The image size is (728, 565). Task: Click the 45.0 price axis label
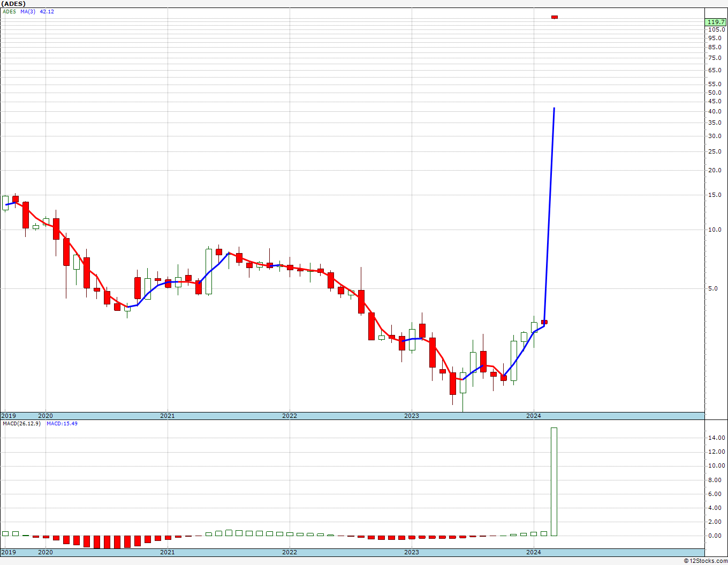pos(715,101)
